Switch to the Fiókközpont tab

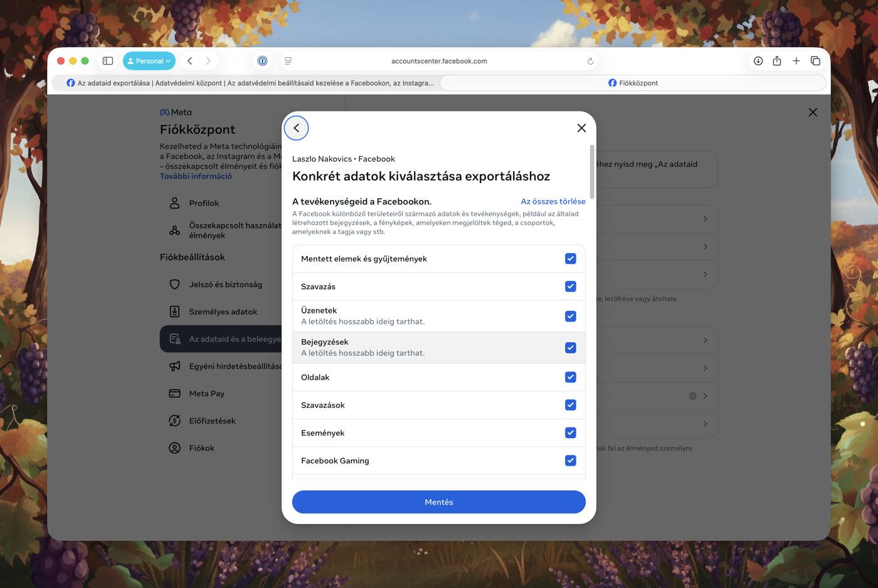pyautogui.click(x=633, y=83)
